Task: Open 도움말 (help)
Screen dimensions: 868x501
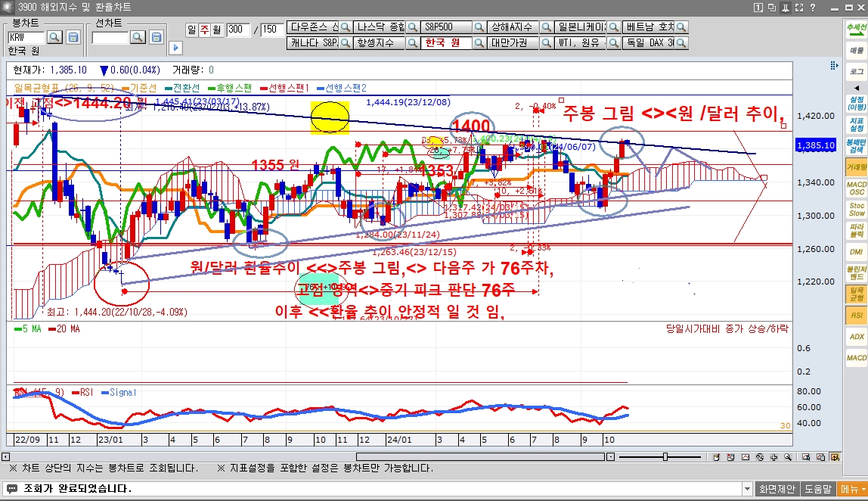Action: pos(820,488)
